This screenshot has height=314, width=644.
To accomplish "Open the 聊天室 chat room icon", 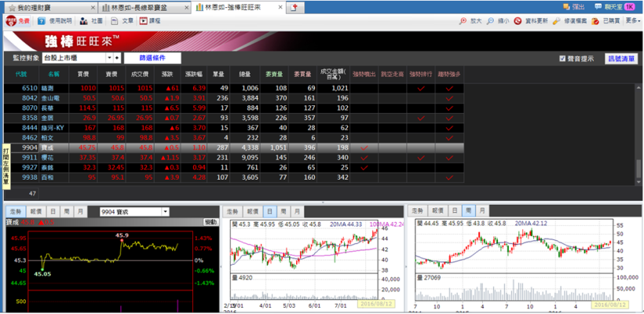I will click(x=598, y=7).
